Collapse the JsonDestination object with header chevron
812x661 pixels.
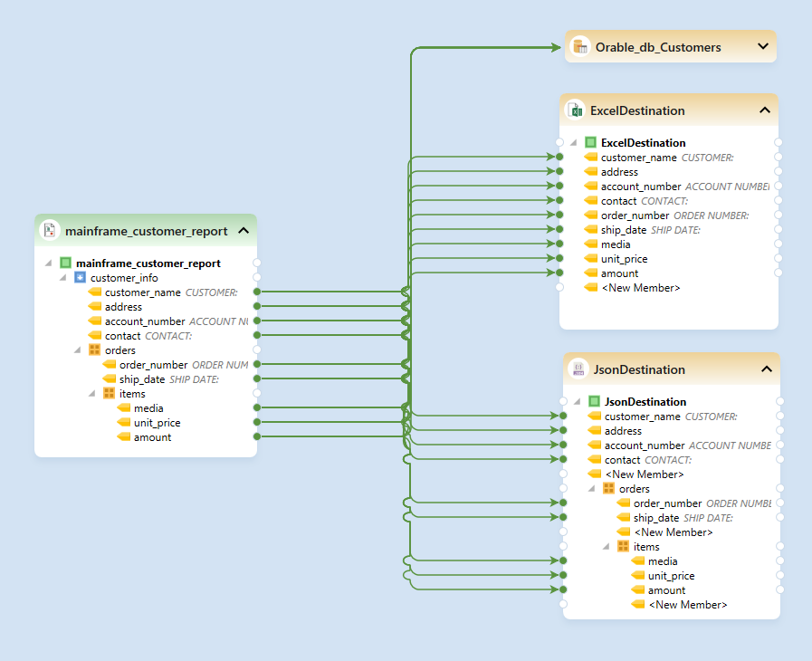tap(767, 369)
